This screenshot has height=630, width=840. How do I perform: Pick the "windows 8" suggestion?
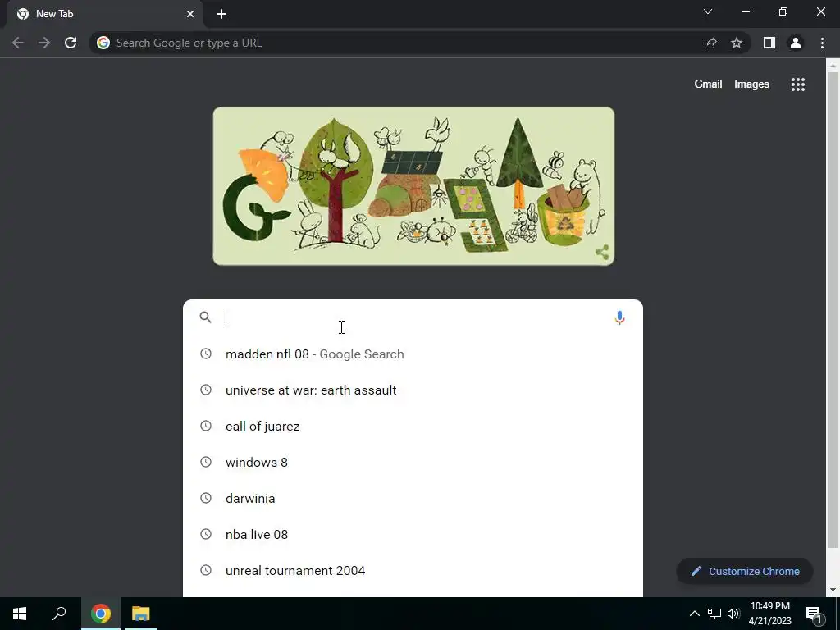click(x=413, y=462)
